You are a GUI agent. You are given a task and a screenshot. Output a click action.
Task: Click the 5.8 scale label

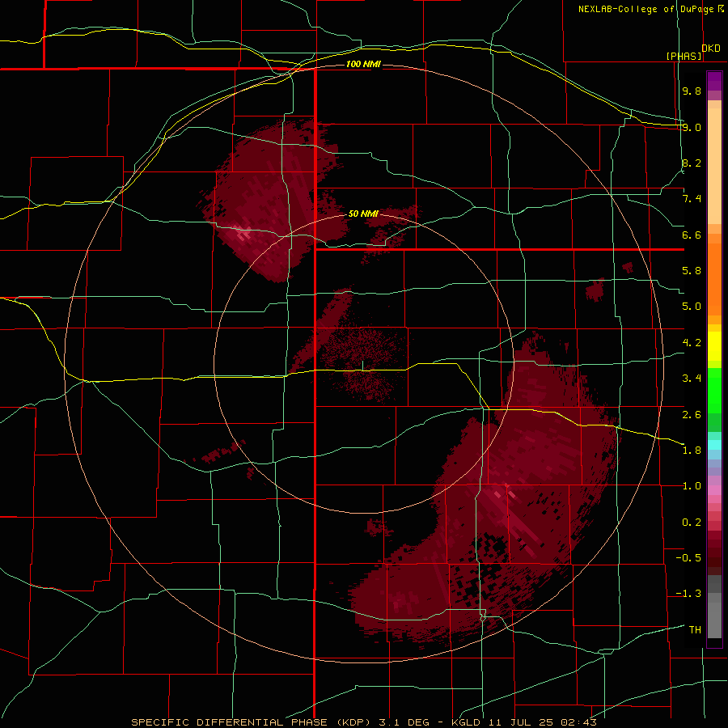[x=692, y=271]
